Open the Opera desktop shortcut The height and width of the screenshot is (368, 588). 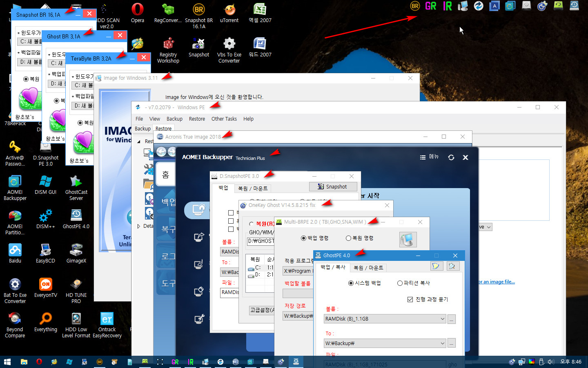point(137,13)
